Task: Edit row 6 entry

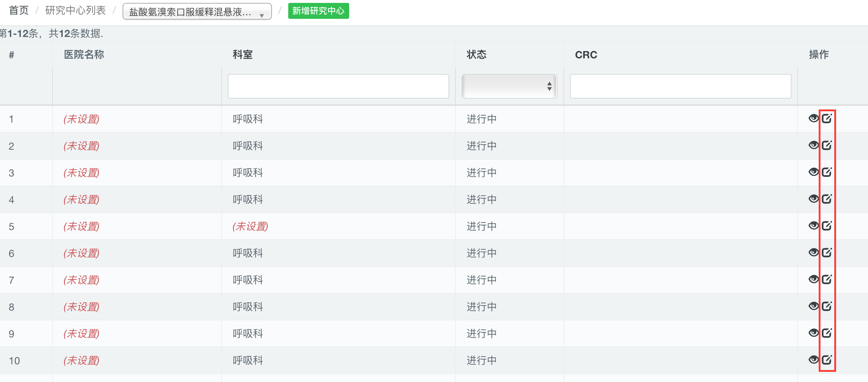Action: pos(827,252)
